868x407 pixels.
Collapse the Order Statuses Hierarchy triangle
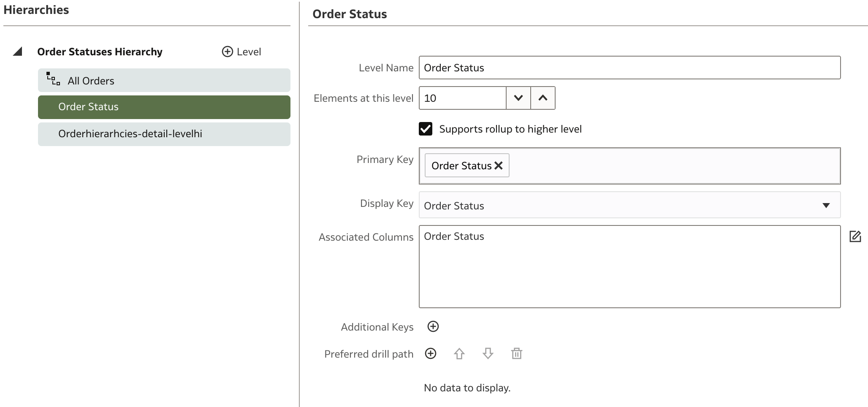click(17, 52)
